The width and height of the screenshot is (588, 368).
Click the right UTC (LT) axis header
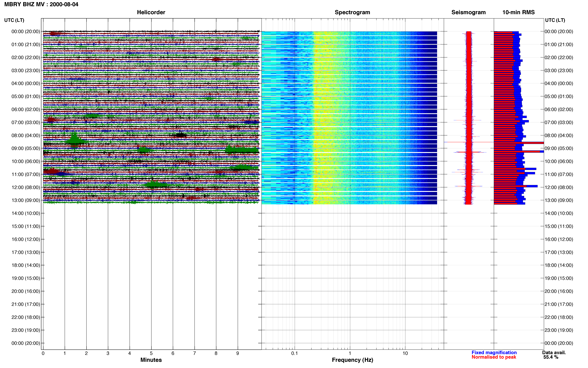pos(555,20)
